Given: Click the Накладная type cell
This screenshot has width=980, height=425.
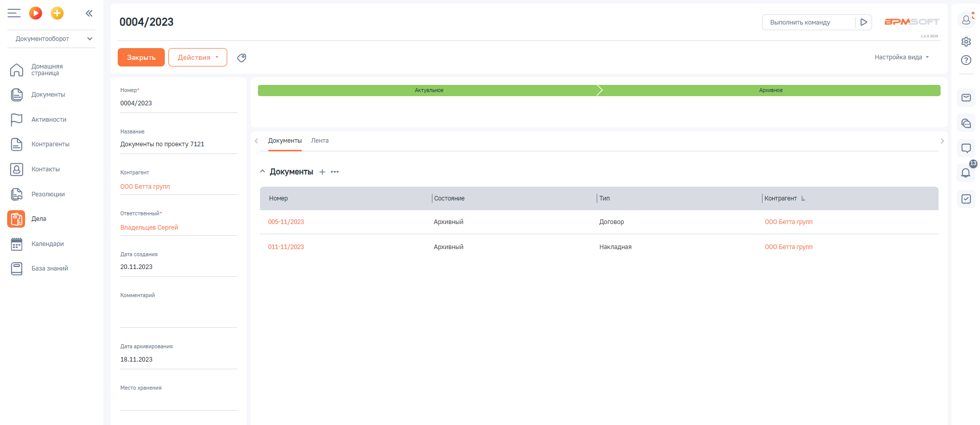Looking at the screenshot, I should click(616, 247).
